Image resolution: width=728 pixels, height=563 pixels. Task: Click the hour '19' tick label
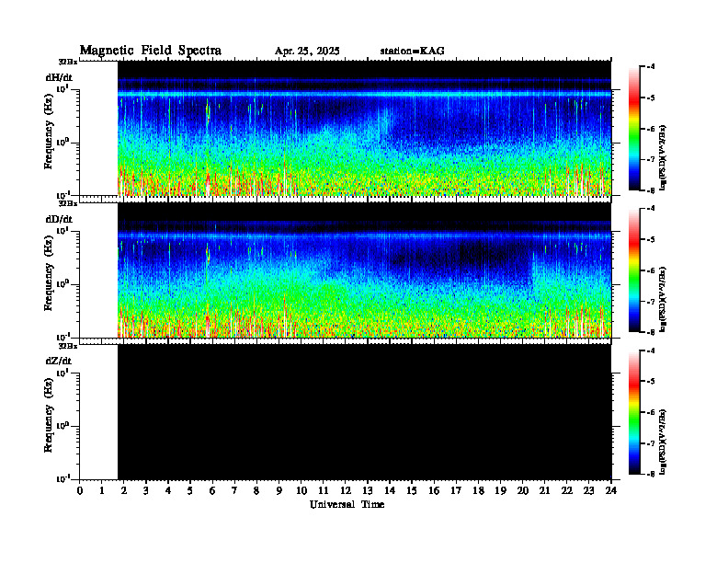pyautogui.click(x=500, y=491)
